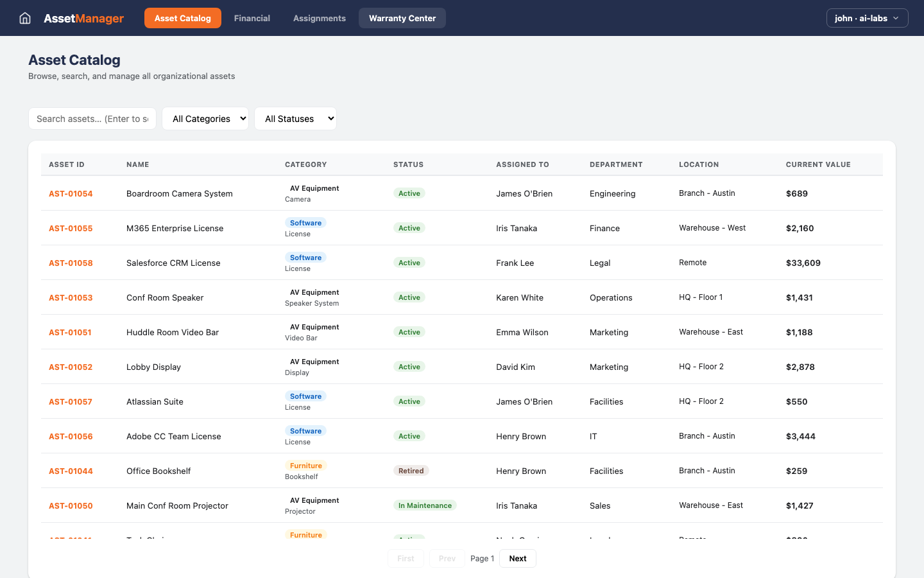Sort by the ASSET ID column header

coord(66,164)
